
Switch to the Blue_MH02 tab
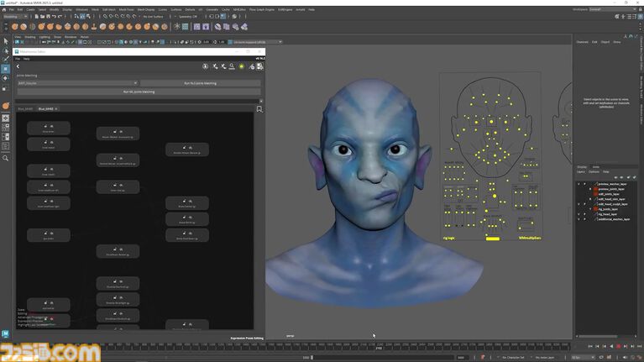coord(45,109)
